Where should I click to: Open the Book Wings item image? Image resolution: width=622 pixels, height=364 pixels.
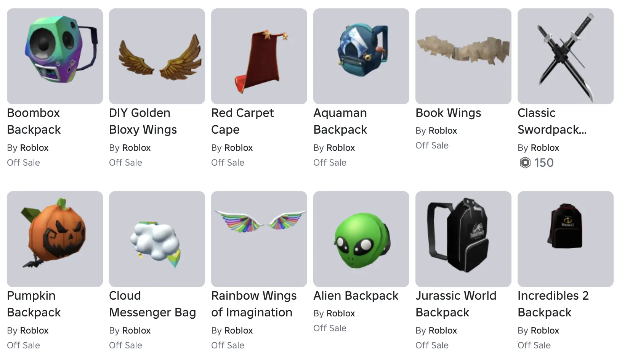(463, 56)
